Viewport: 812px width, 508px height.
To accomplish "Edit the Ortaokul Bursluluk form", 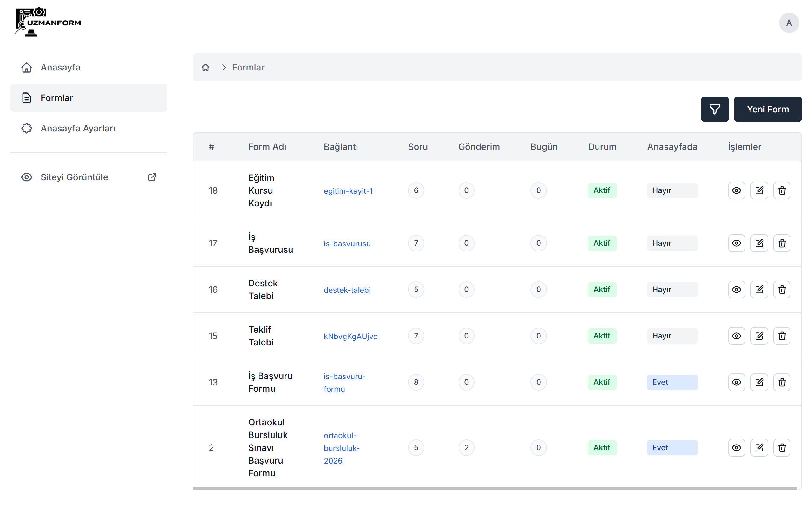I will [x=759, y=448].
